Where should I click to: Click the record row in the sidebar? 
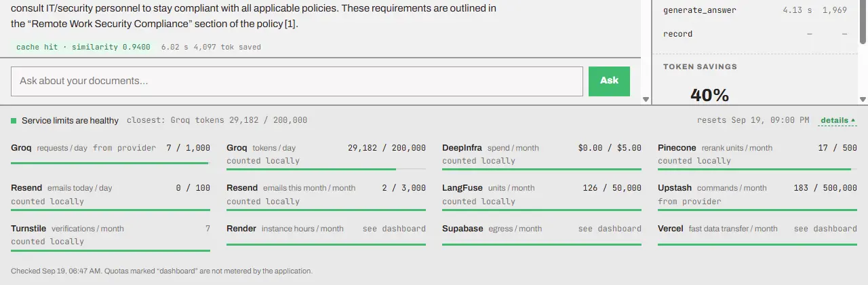click(x=755, y=34)
